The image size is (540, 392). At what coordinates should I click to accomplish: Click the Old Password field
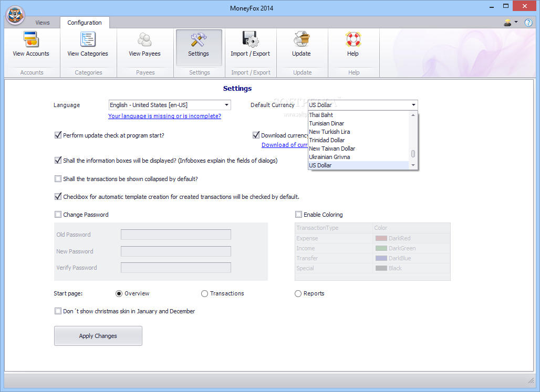pos(176,235)
